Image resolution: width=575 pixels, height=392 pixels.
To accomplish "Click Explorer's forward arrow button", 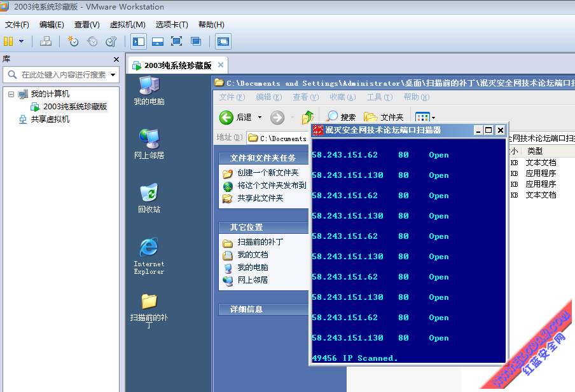I will pos(277,118).
